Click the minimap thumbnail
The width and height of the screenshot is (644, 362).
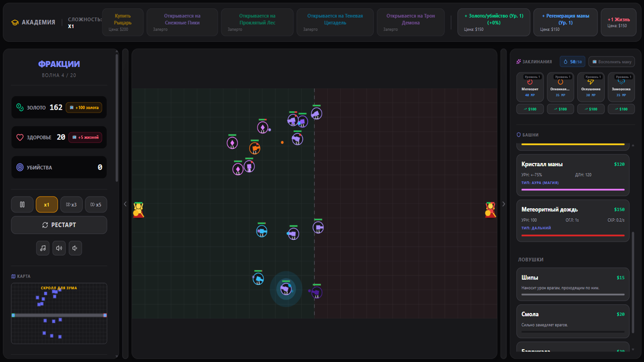point(59,313)
